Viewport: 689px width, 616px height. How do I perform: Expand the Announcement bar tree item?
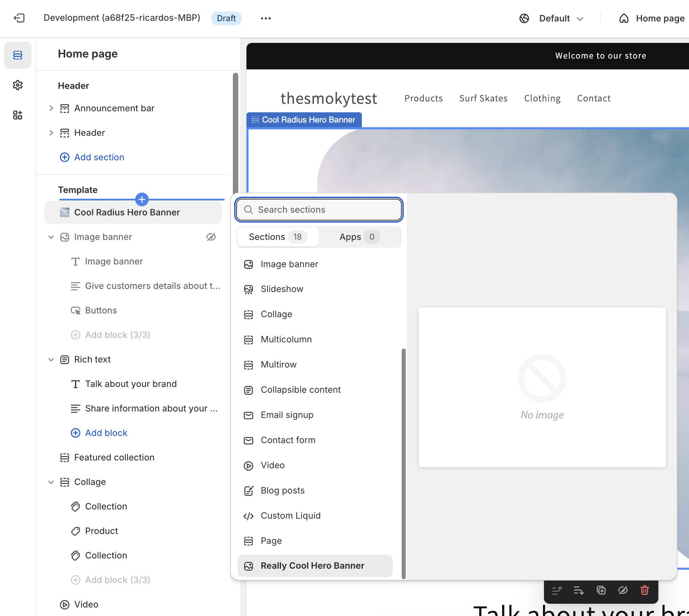coord(51,108)
